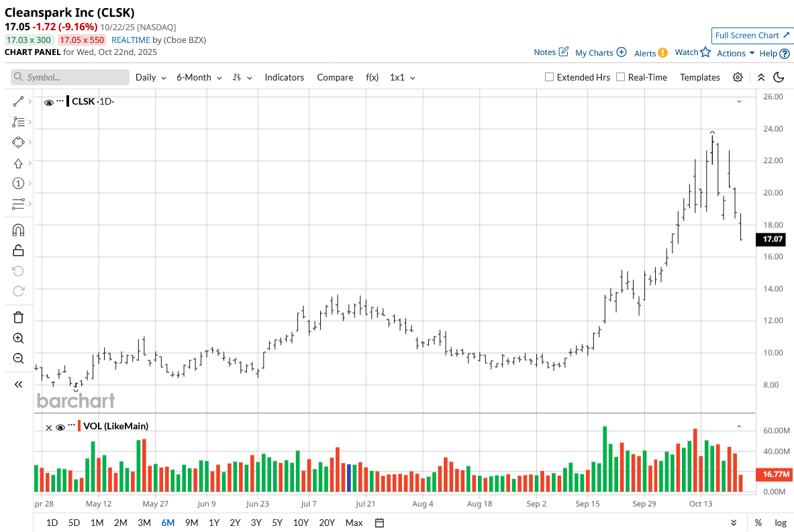Collapse the price pane chevron
This screenshot has width=794, height=532.
(x=740, y=102)
